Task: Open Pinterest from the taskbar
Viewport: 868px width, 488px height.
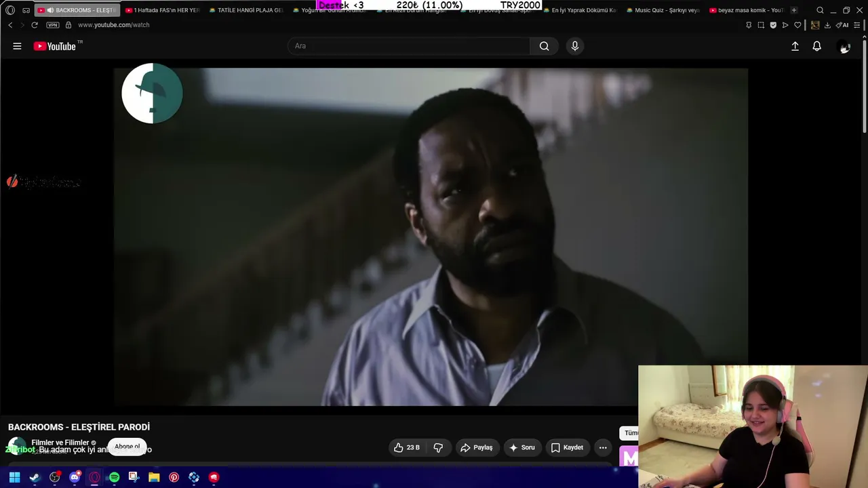Action: pos(174,477)
